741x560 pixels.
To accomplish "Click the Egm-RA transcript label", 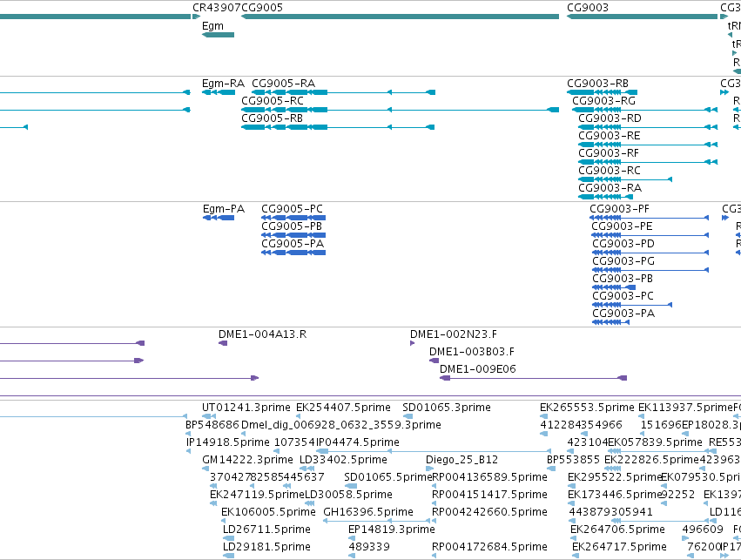I will pos(223,84).
